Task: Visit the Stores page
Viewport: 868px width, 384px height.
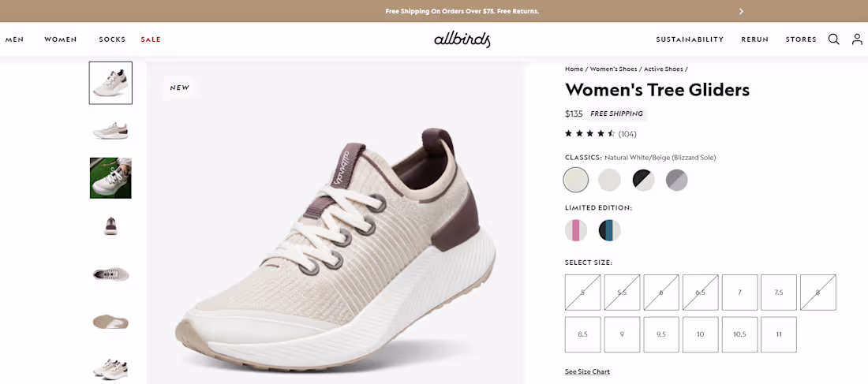Action: (x=801, y=39)
